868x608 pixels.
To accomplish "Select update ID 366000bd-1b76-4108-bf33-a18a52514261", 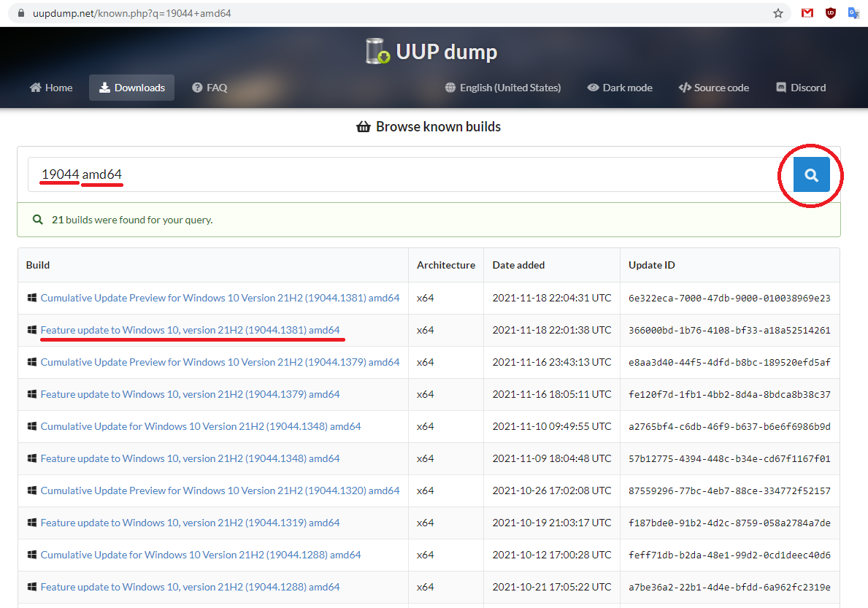I will click(729, 331).
